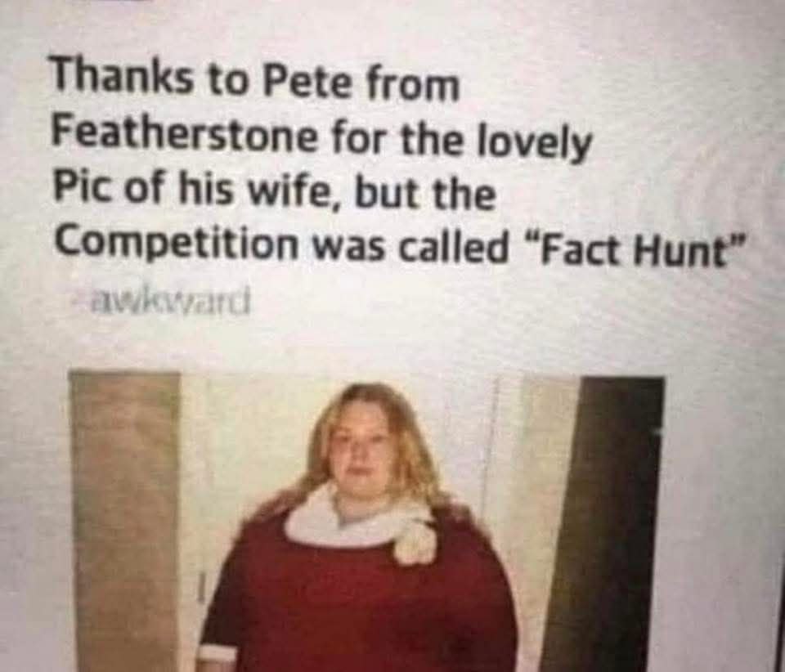Click the word "lovely" in the post
The width and height of the screenshot is (785, 672).
click(x=535, y=142)
